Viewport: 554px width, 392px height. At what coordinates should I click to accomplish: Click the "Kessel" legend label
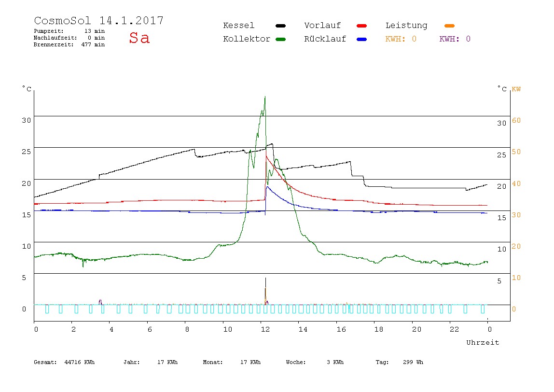point(238,26)
